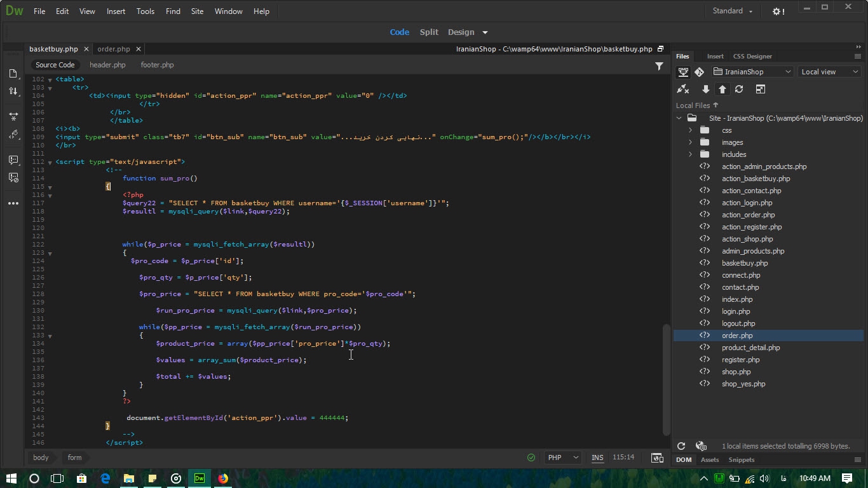The height and width of the screenshot is (488, 868).
Task: Select body tag in tag selector
Action: (x=41, y=457)
